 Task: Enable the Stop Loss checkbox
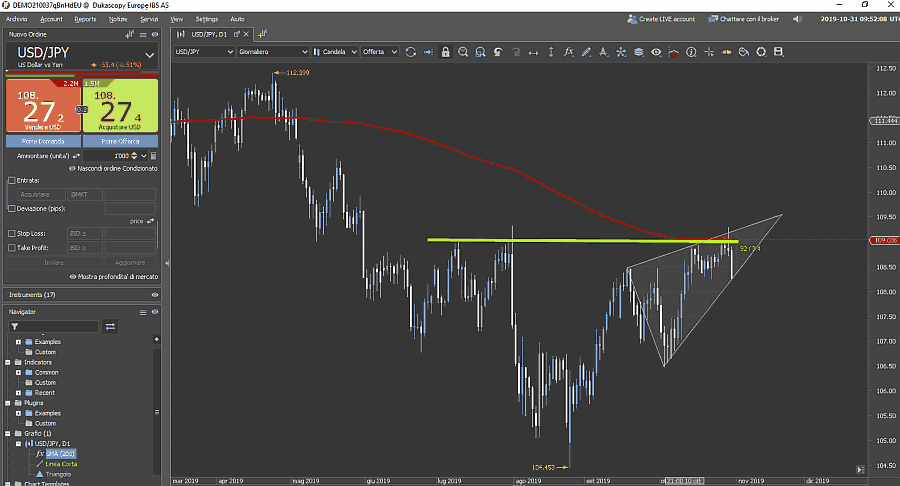click(x=11, y=233)
